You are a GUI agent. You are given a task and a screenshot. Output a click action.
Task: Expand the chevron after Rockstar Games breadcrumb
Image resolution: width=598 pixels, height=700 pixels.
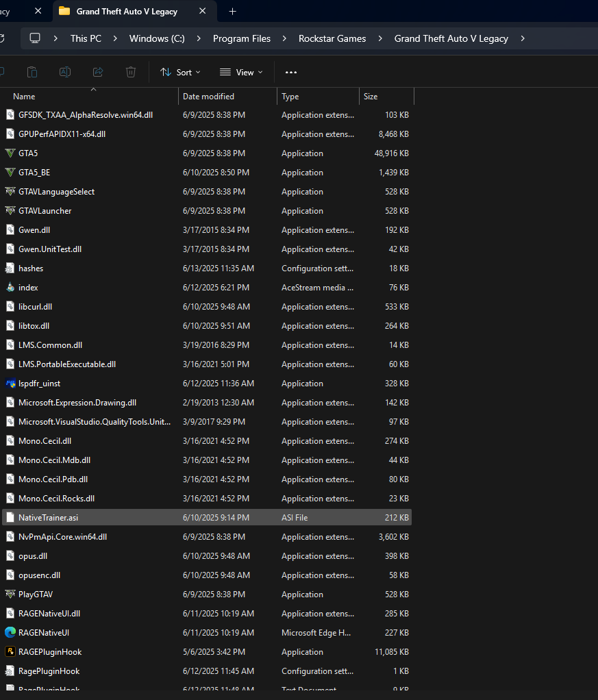(380, 38)
